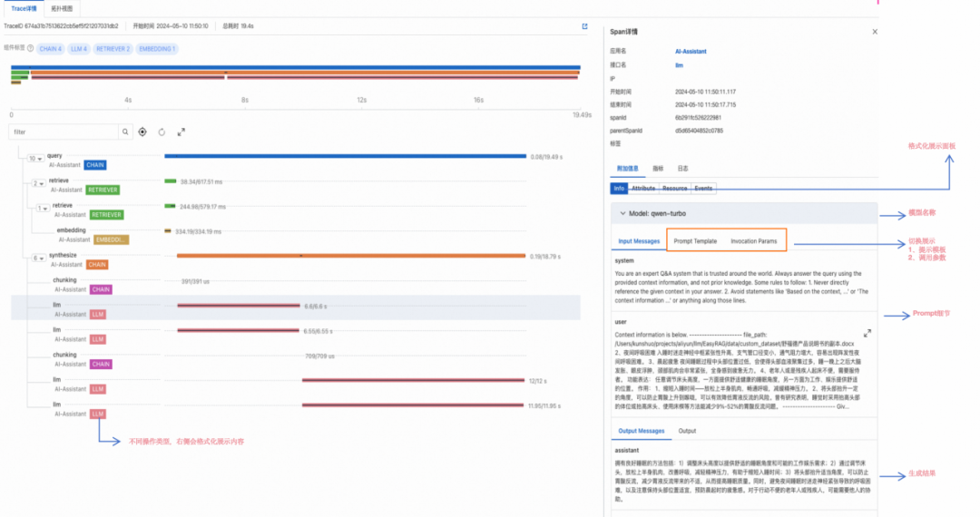
Task: Click the search magnifier in the filter box
Action: coord(125,132)
